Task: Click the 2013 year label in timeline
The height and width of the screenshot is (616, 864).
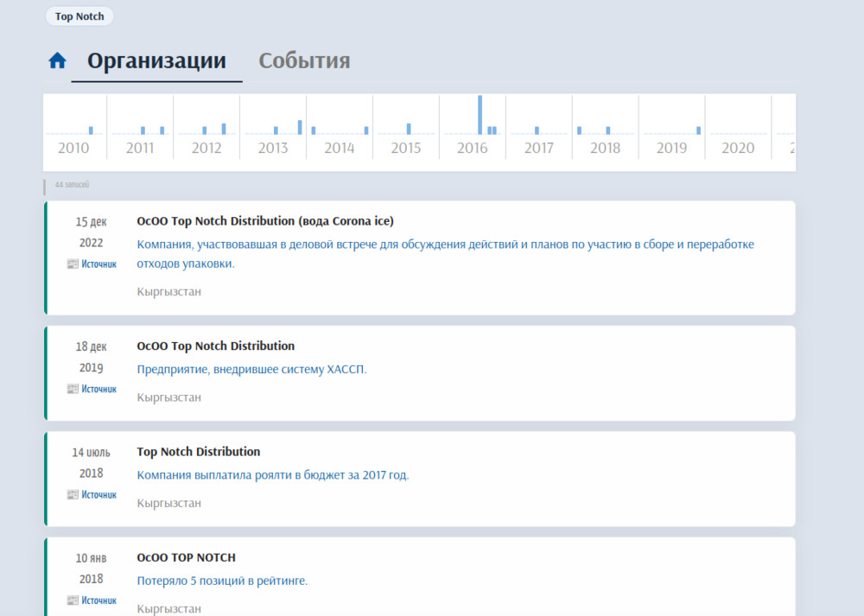Action: coord(273,148)
